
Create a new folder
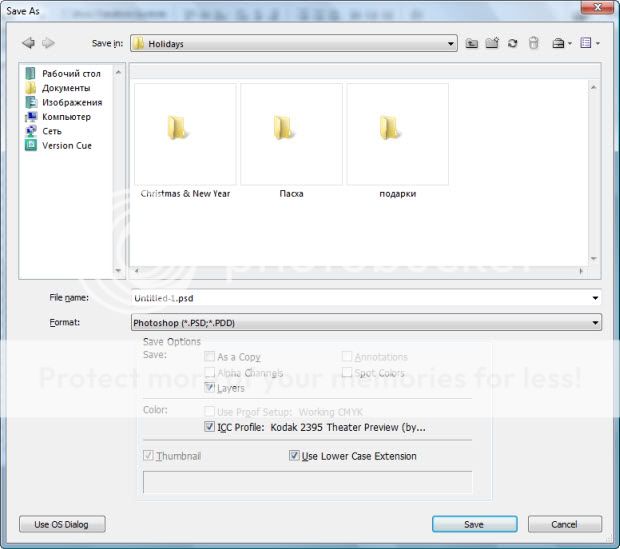492,43
